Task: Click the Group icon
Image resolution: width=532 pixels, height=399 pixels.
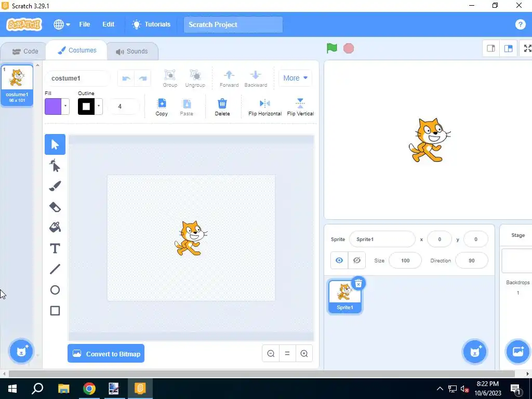Action: pyautogui.click(x=170, y=78)
